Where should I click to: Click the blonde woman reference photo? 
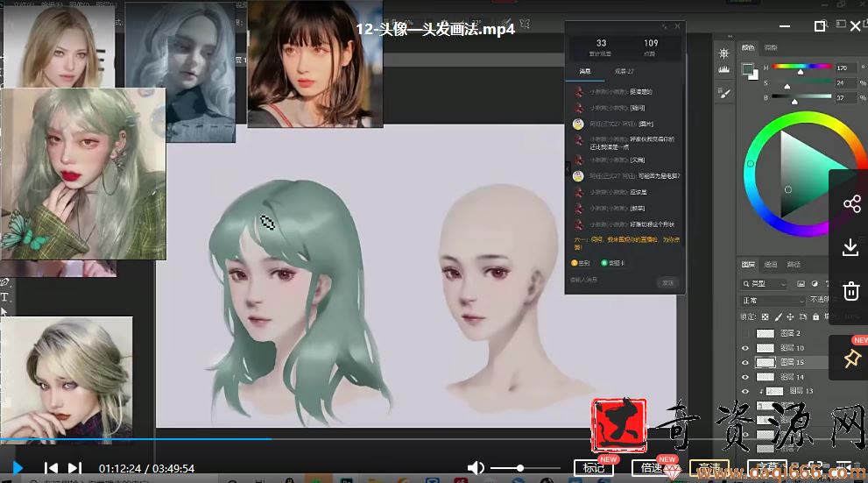pos(60,46)
